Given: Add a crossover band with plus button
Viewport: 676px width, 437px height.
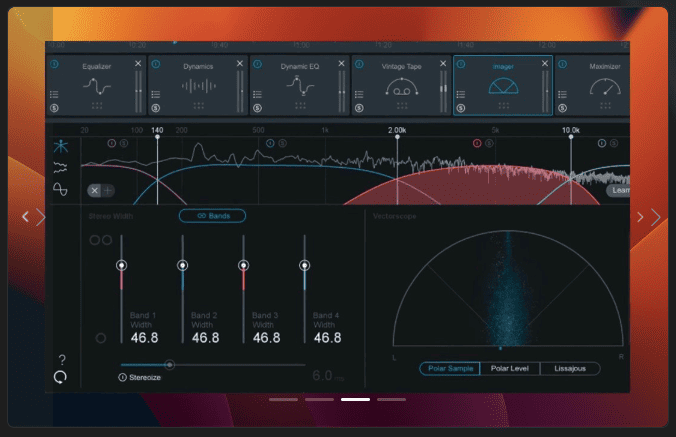Looking at the screenshot, I should (x=108, y=190).
